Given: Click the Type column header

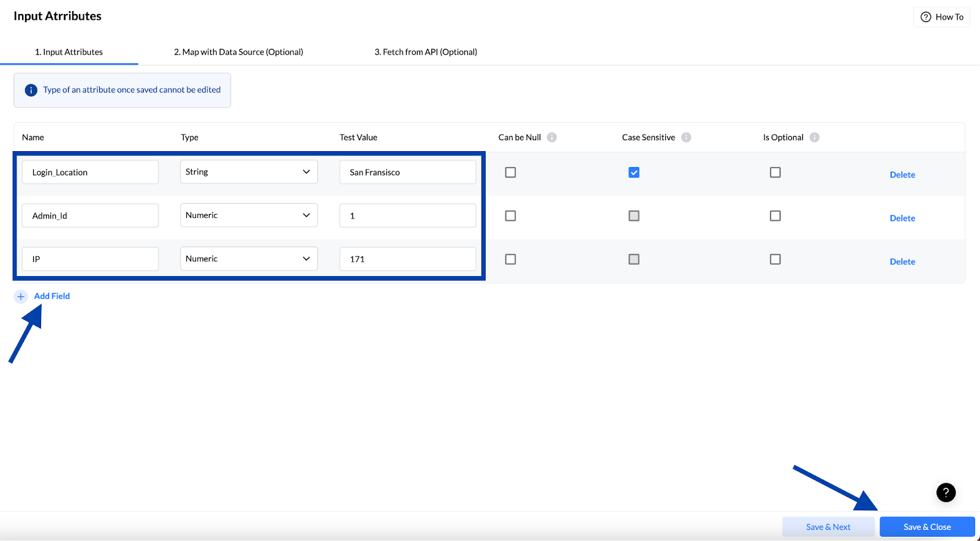Looking at the screenshot, I should coord(189,138).
